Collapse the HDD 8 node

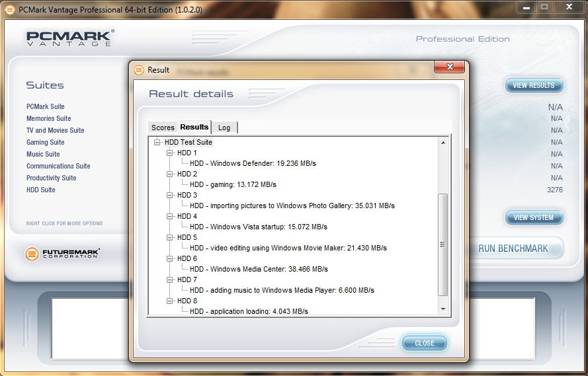(x=170, y=301)
